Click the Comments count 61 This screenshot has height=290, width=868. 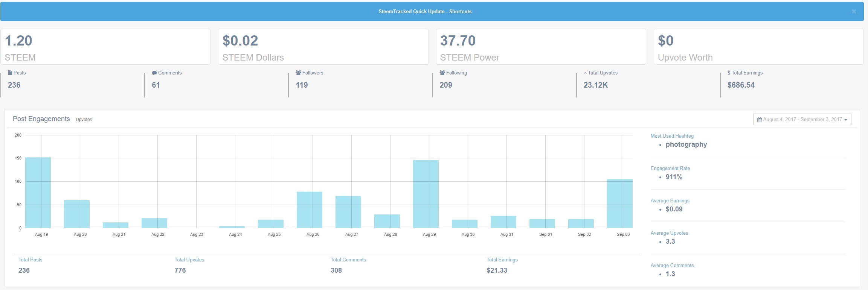(x=156, y=85)
